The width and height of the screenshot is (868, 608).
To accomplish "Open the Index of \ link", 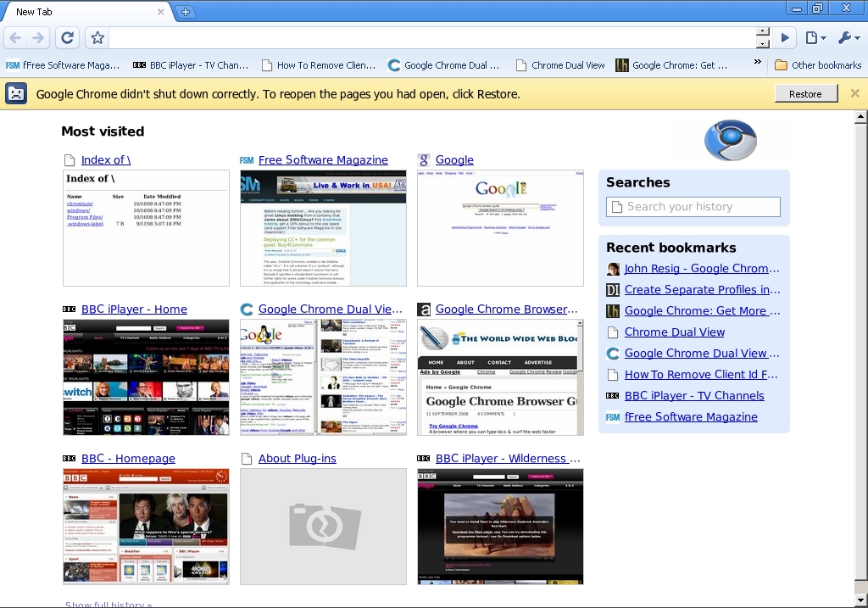I will pyautogui.click(x=106, y=160).
